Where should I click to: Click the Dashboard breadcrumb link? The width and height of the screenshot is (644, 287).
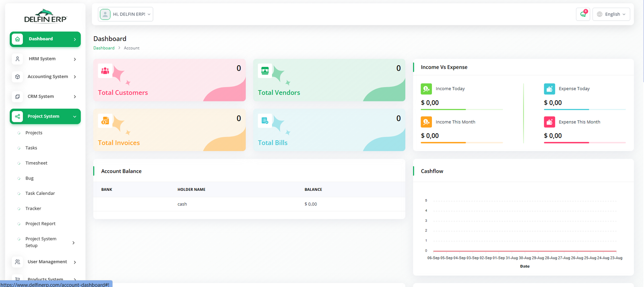pos(104,48)
